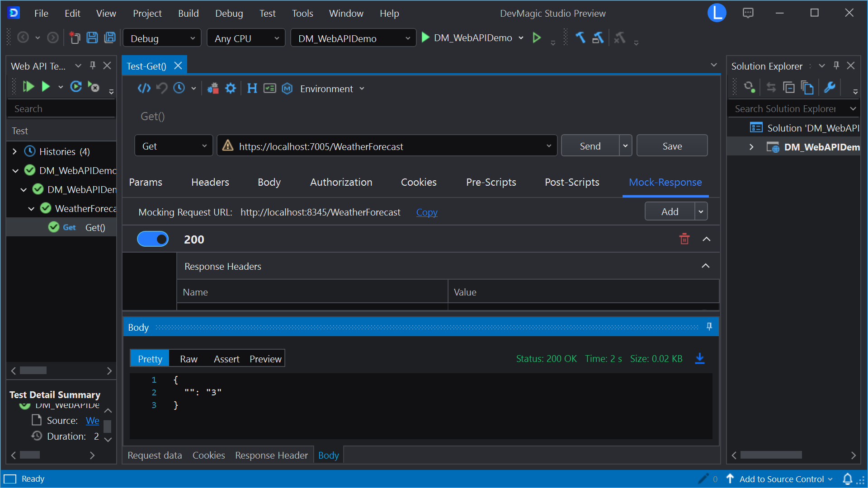Screen dimensions: 868x488
Task: Open the Get method dropdown
Action: tap(204, 145)
